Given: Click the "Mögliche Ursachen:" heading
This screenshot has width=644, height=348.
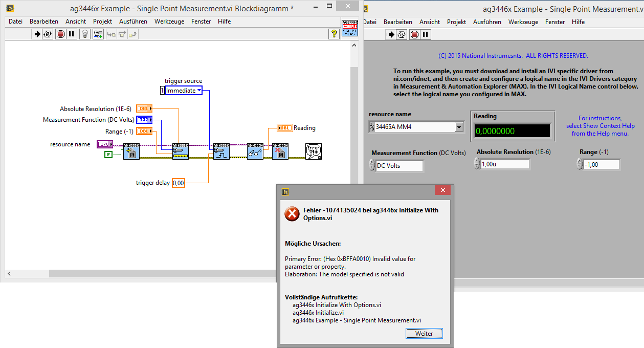Looking at the screenshot, I should click(313, 244).
